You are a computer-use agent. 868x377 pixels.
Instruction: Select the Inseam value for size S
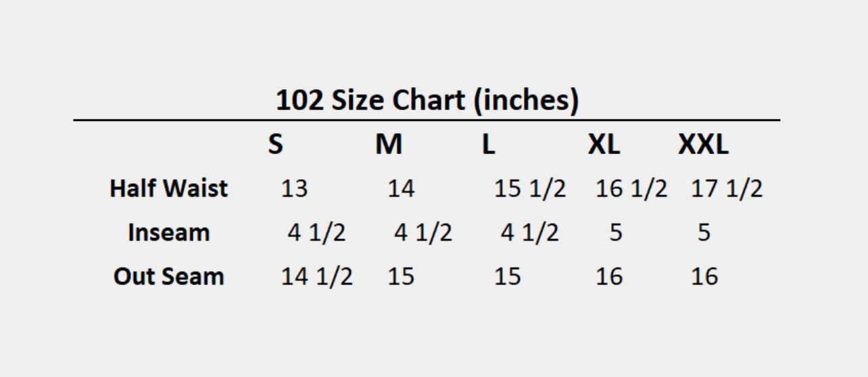tap(316, 232)
